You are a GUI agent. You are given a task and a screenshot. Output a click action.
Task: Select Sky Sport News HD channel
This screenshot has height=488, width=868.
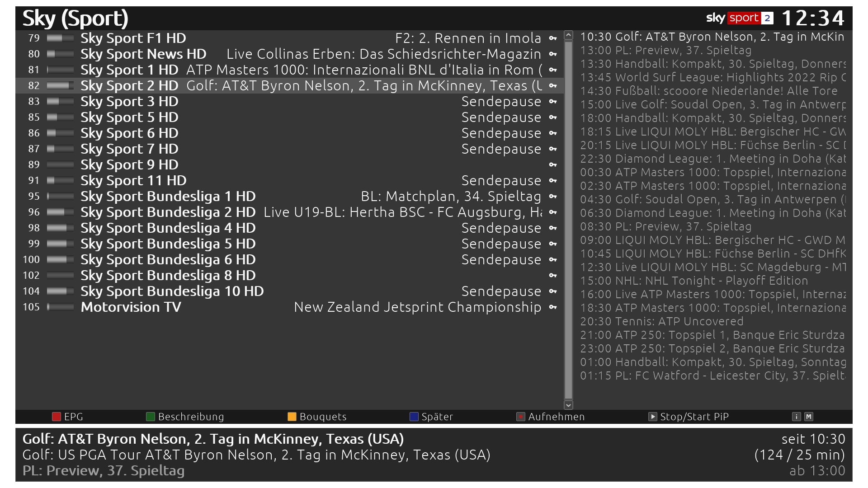[143, 54]
